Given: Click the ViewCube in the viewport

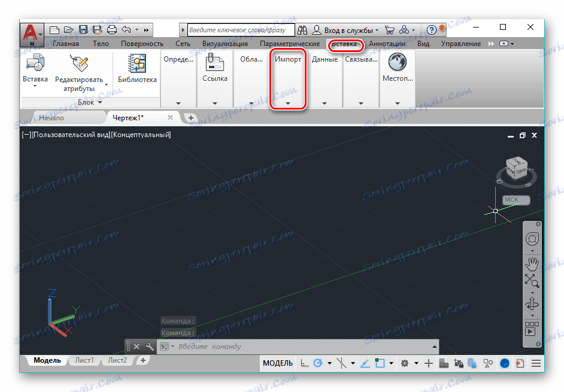Looking at the screenshot, I should [x=517, y=168].
